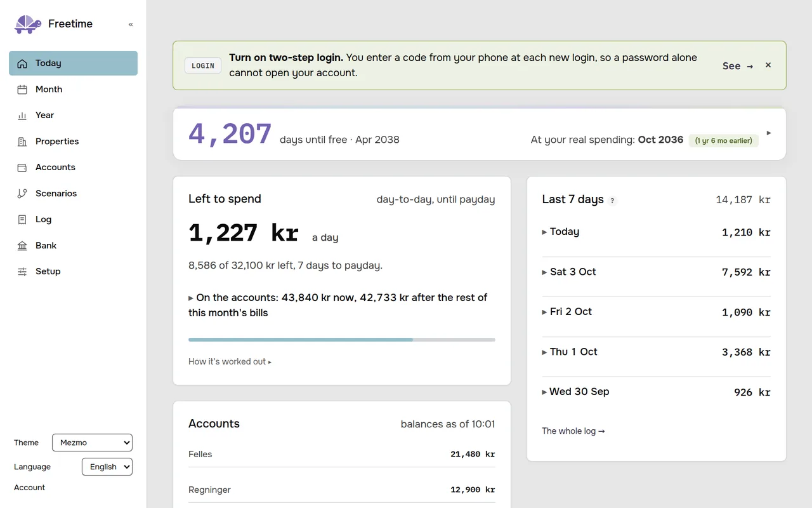Open the Today page in sidebar
The image size is (812, 508).
point(73,63)
